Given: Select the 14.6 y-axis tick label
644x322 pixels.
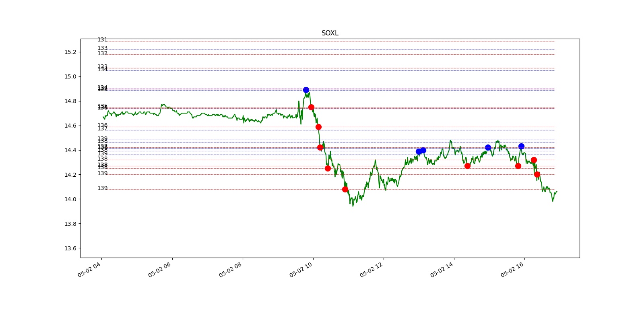Looking at the screenshot, I should coord(70,126).
